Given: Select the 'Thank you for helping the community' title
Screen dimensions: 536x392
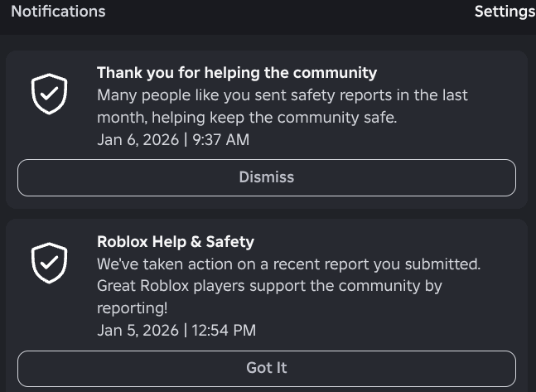Looking at the screenshot, I should (236, 73).
